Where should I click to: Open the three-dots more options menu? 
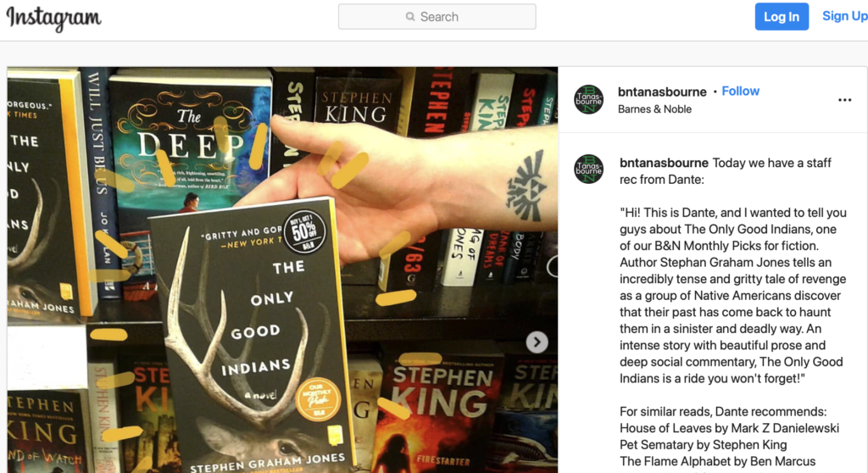coord(845,100)
